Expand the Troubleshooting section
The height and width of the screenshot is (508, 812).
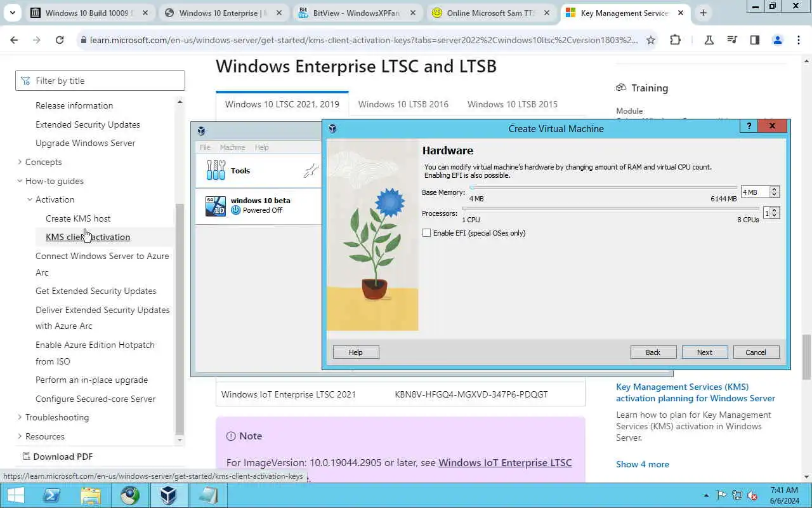[20, 417]
